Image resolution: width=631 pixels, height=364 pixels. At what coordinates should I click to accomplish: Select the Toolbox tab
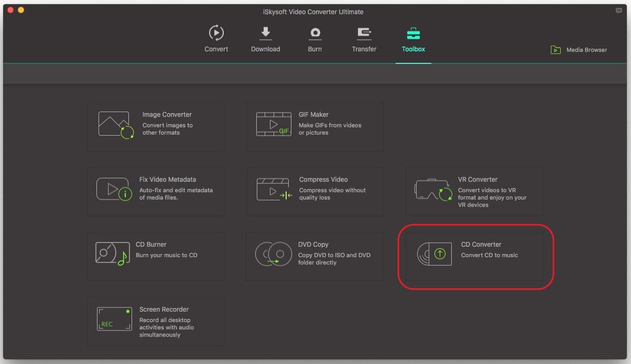[x=413, y=39]
